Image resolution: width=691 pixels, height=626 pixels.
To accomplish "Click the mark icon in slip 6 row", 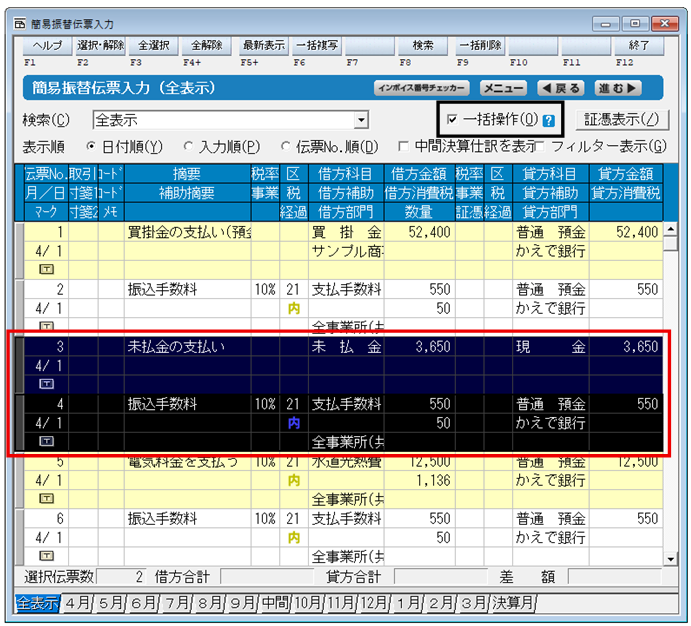I will (x=47, y=556).
